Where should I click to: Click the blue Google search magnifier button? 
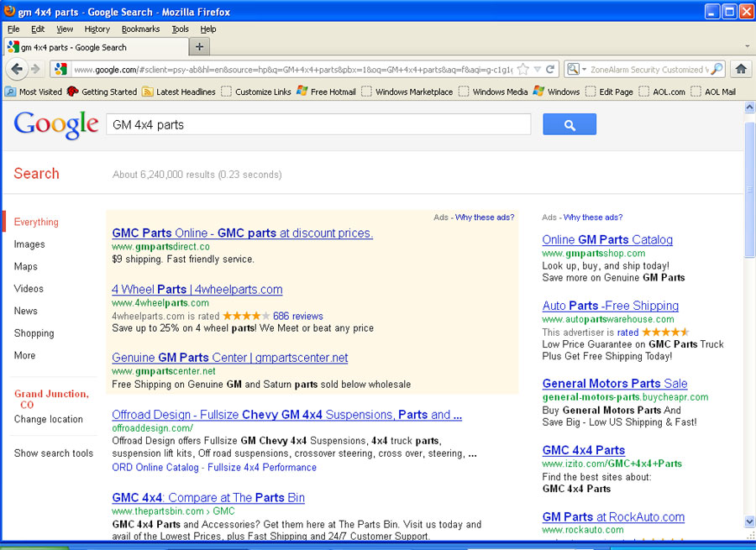[x=570, y=125]
